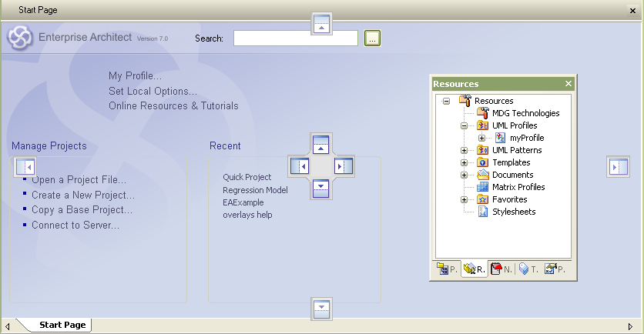Expand the UML Patterns node
Image resolution: width=644 pixels, height=334 pixels.
[464, 150]
